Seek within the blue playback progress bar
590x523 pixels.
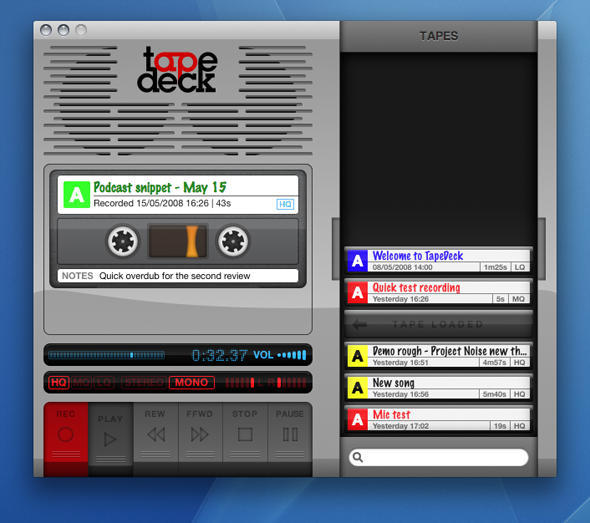point(106,355)
